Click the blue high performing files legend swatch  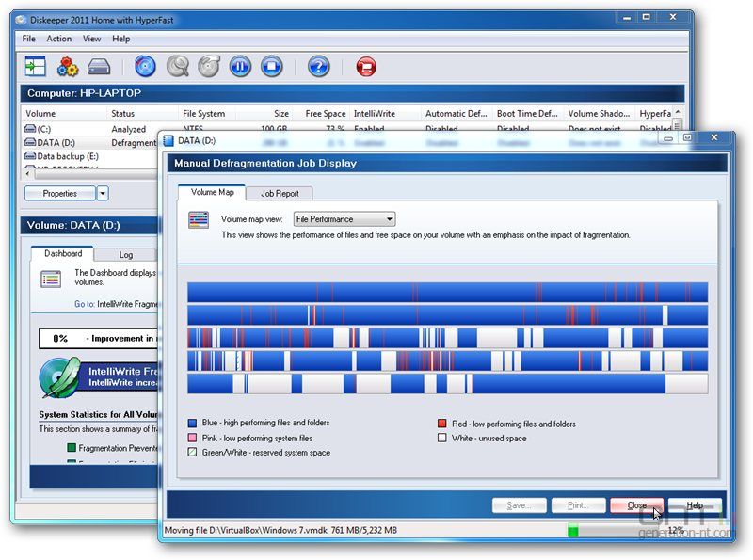pos(192,423)
